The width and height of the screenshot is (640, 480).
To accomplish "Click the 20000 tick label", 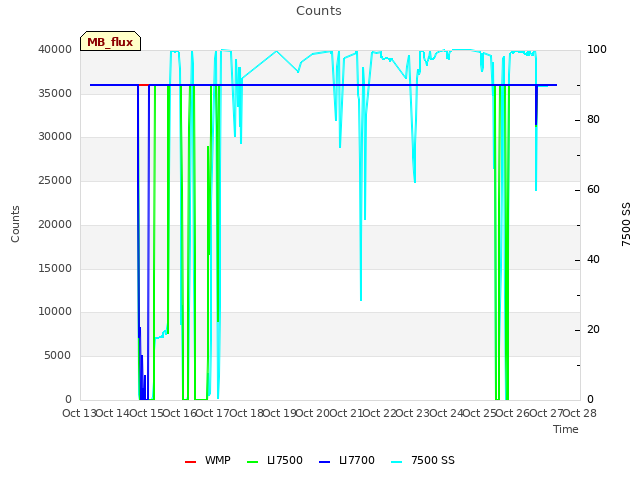I will [x=55, y=224].
